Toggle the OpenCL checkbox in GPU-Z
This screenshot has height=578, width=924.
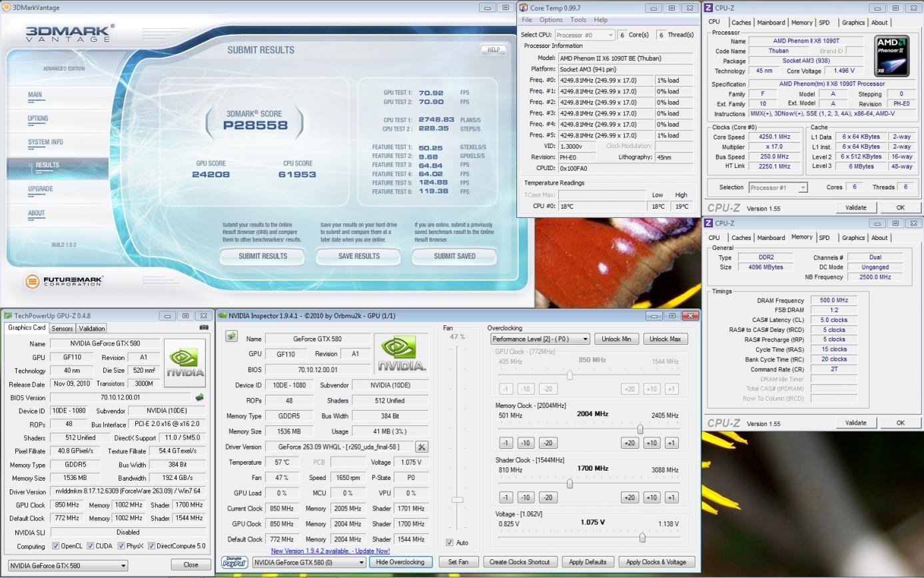(x=55, y=546)
